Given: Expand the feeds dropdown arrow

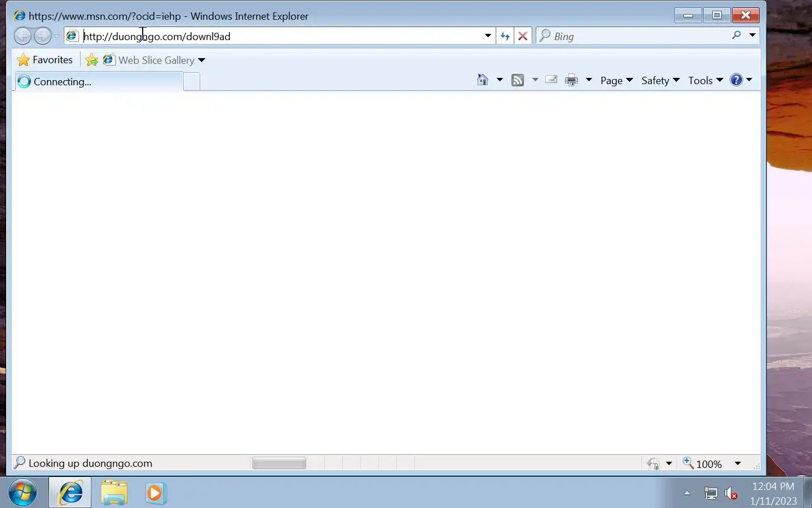Looking at the screenshot, I should click(535, 80).
